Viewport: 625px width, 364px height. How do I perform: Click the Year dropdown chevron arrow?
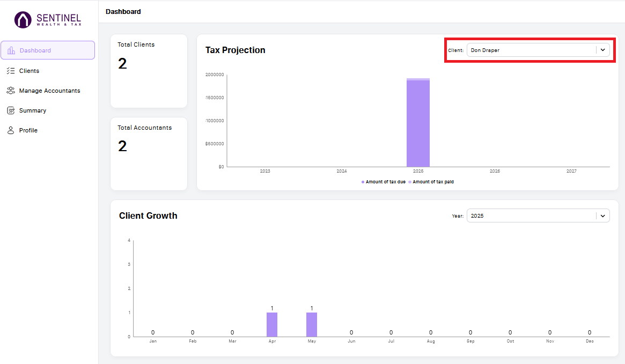(602, 216)
